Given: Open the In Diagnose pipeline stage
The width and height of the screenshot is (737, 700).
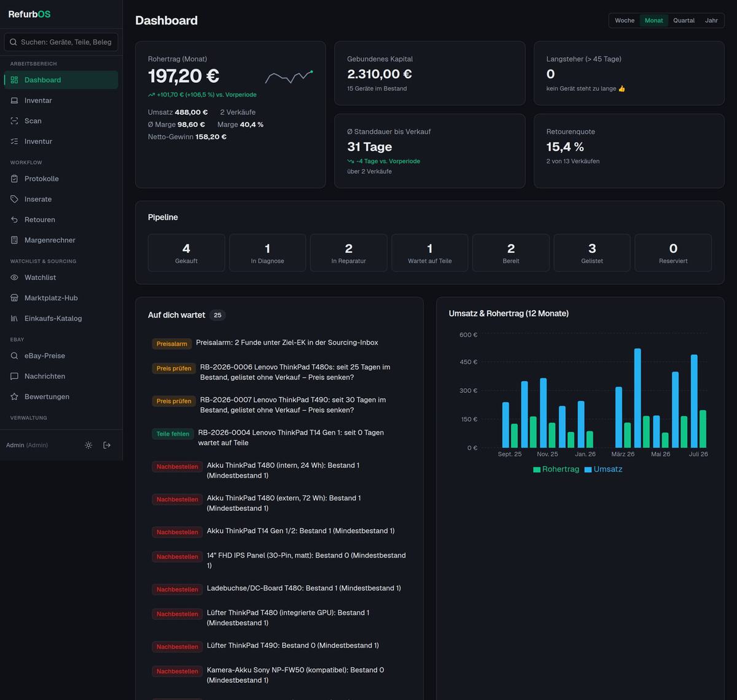Looking at the screenshot, I should point(267,252).
